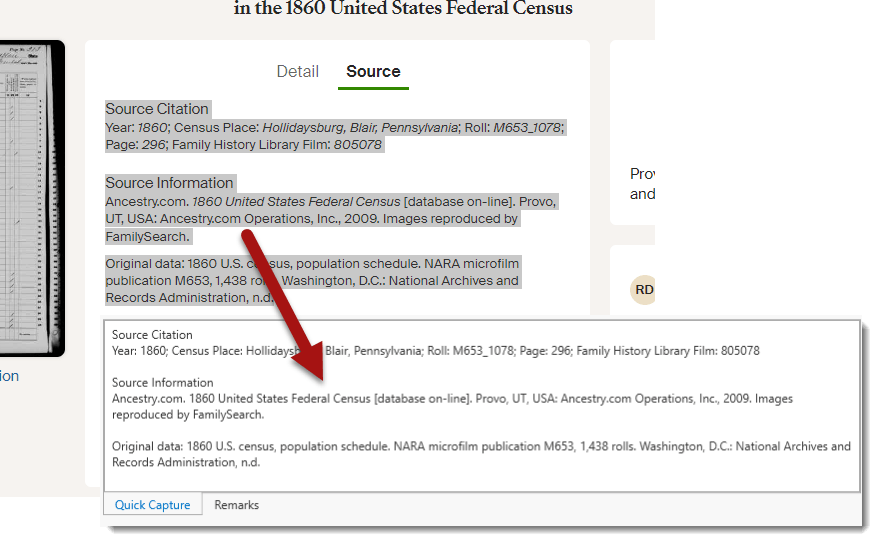Click the RD user avatar
Image resolution: width=870 pixels, height=554 pixels.
pyautogui.click(x=643, y=289)
